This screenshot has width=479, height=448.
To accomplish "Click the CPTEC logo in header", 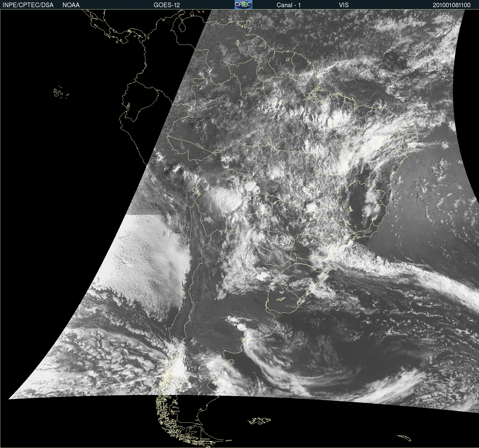I will coord(243,5).
